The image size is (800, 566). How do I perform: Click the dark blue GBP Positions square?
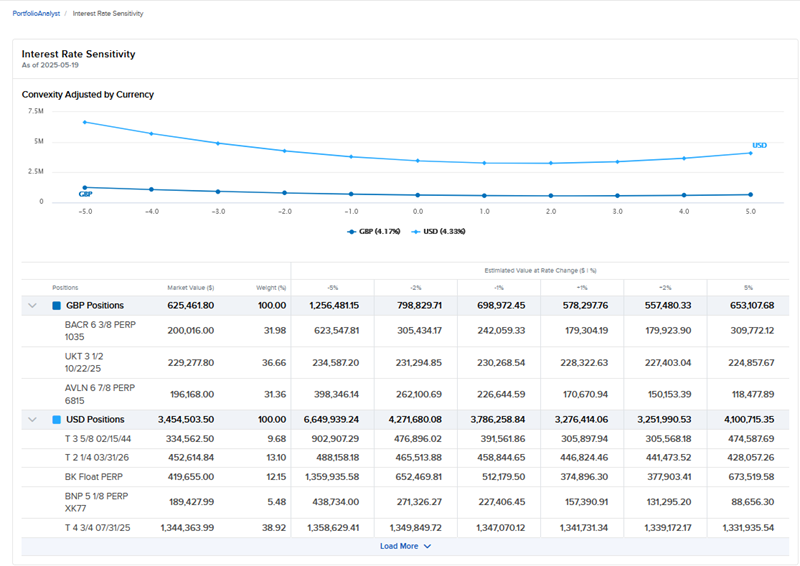tap(57, 305)
